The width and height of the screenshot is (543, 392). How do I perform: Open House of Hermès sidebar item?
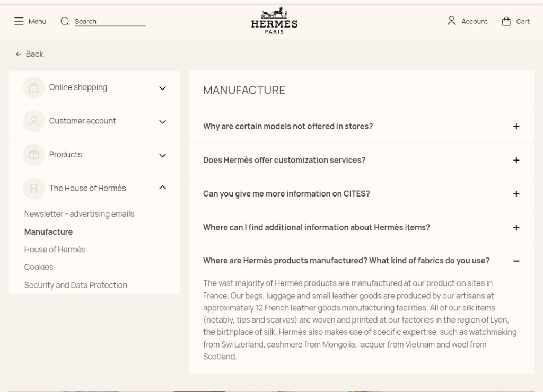[x=55, y=250]
